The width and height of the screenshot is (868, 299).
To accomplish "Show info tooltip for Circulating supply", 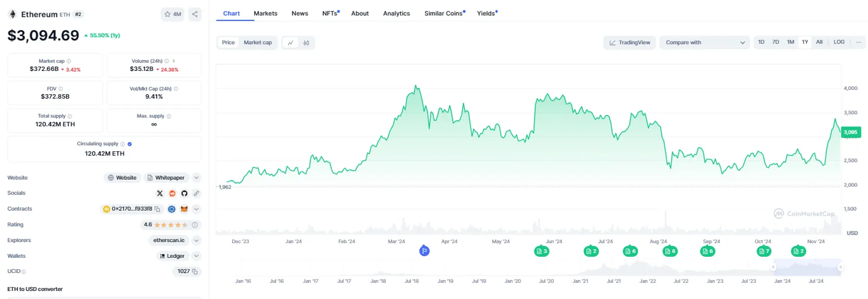I will coord(123,144).
